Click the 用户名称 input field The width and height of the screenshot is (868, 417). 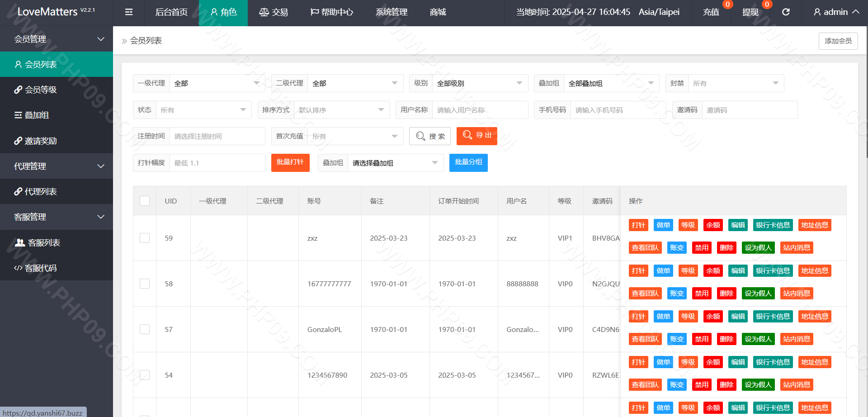[480, 110]
